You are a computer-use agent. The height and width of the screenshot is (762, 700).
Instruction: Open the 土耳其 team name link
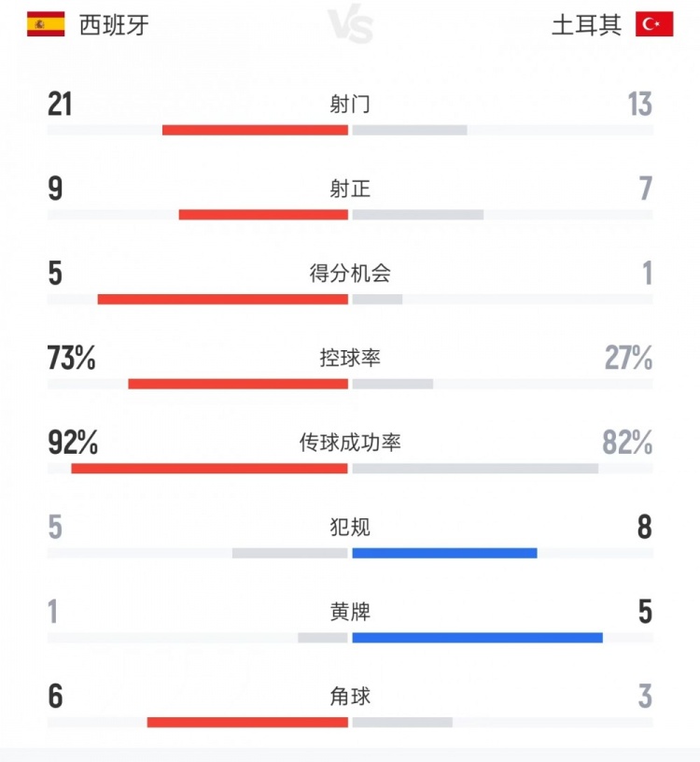pyautogui.click(x=586, y=25)
